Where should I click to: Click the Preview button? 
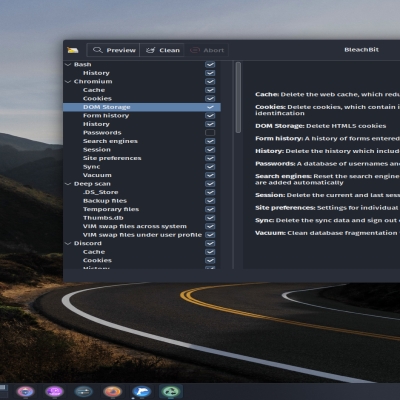pyautogui.click(x=113, y=50)
